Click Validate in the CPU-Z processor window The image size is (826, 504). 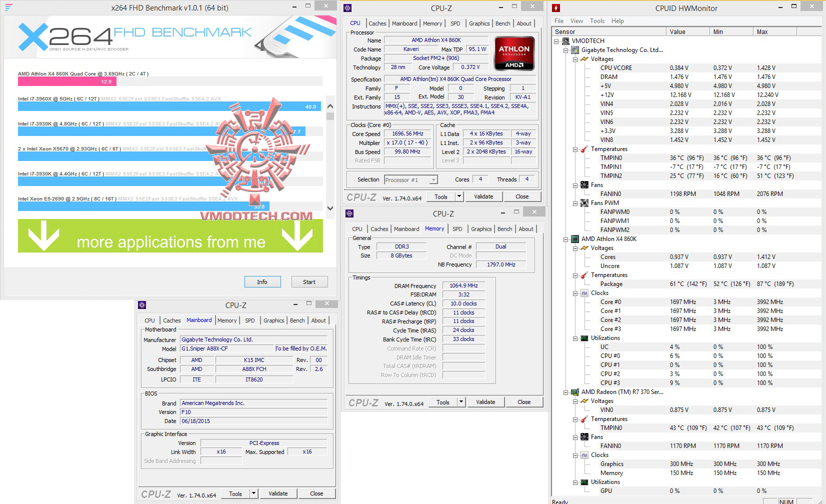pos(483,196)
